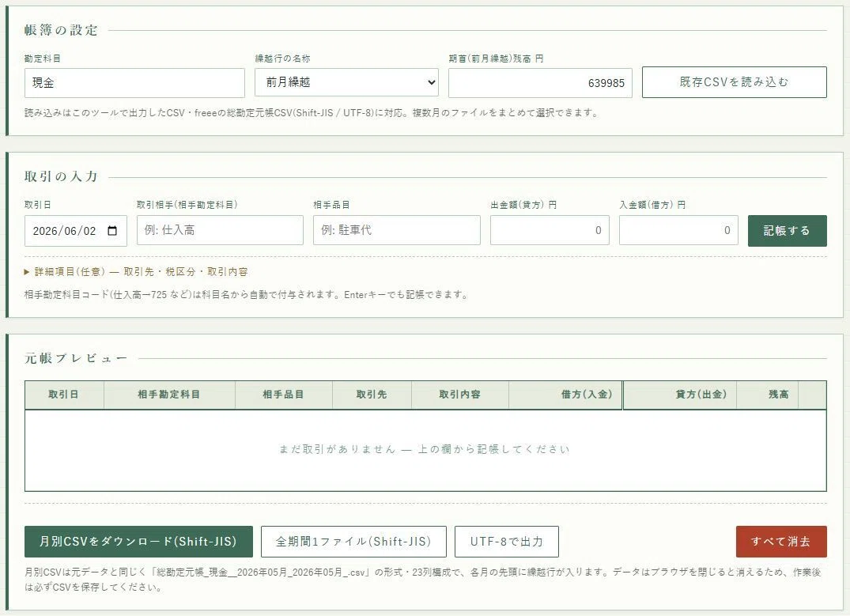Focus the 相手品目 field with placeholder 駐車代
The width and height of the screenshot is (850, 616).
pos(397,230)
